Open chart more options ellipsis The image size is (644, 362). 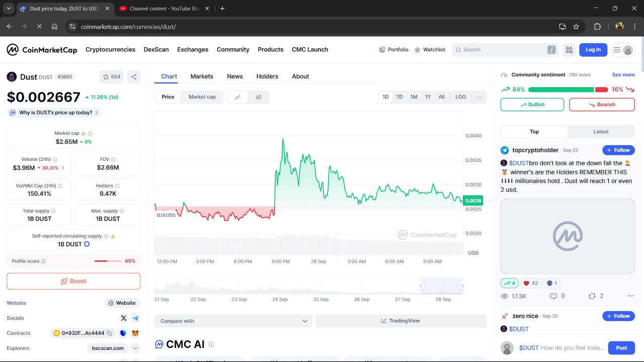tap(479, 97)
